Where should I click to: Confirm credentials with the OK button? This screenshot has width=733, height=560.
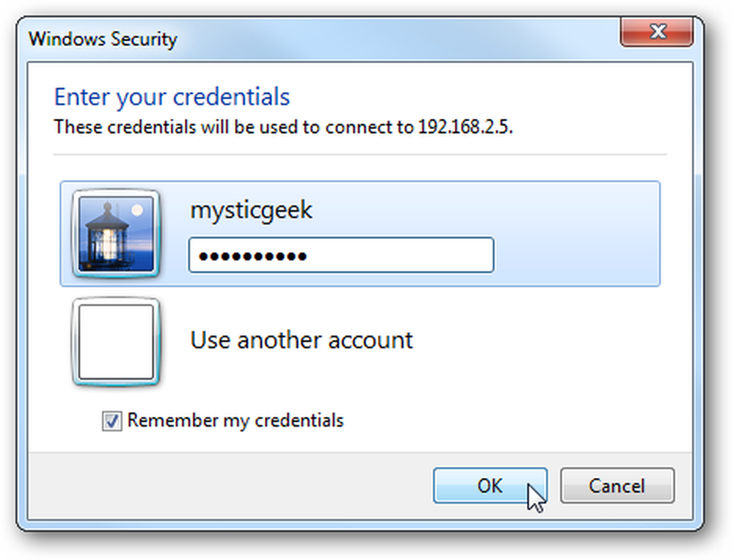pyautogui.click(x=490, y=486)
